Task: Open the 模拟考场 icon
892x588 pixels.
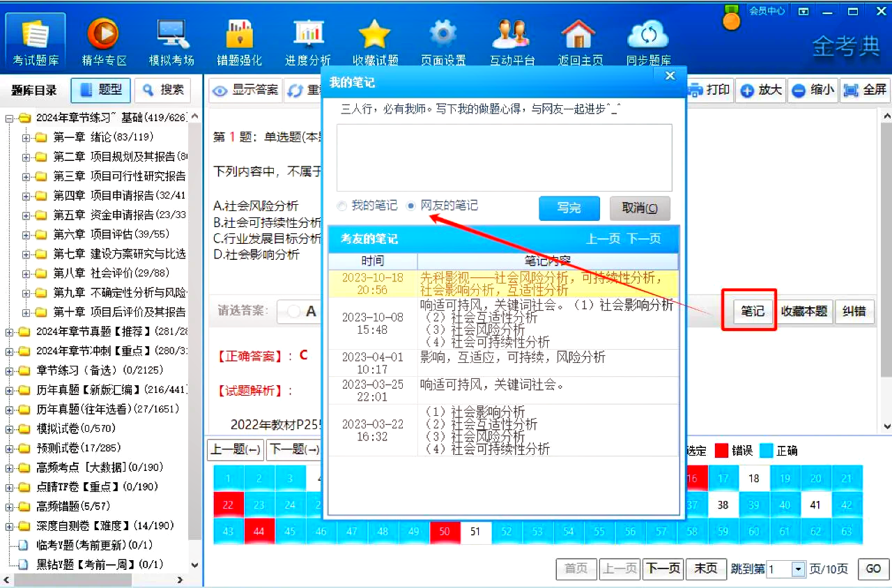Action: tap(171, 41)
